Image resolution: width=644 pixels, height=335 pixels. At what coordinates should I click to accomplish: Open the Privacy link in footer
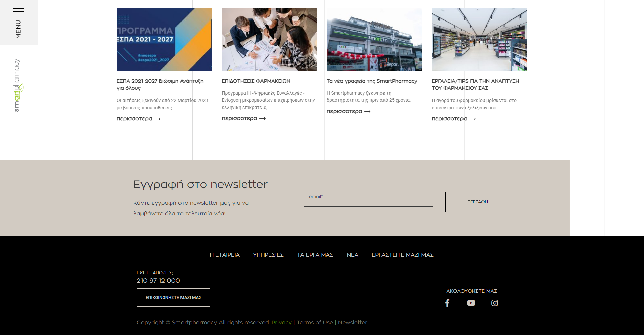coord(281,323)
